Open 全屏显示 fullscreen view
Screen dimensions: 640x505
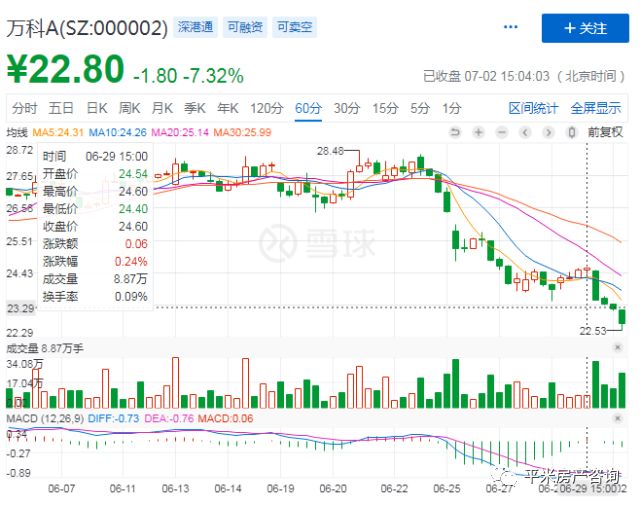596,109
